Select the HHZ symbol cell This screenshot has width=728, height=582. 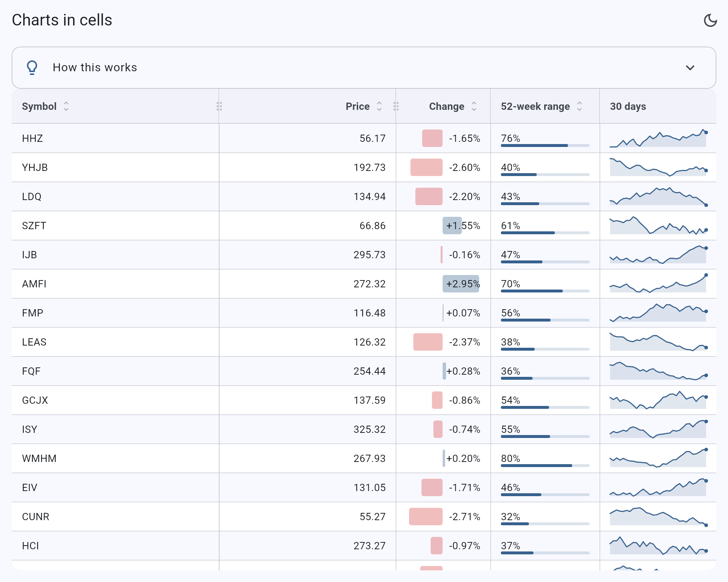[115, 138]
